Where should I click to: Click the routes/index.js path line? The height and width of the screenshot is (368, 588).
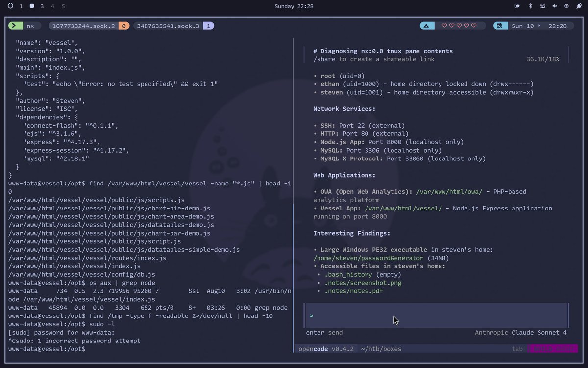pyautogui.click(x=87, y=258)
